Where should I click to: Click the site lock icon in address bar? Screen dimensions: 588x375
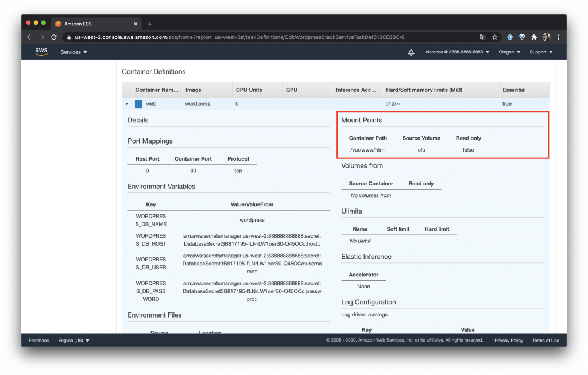click(69, 37)
